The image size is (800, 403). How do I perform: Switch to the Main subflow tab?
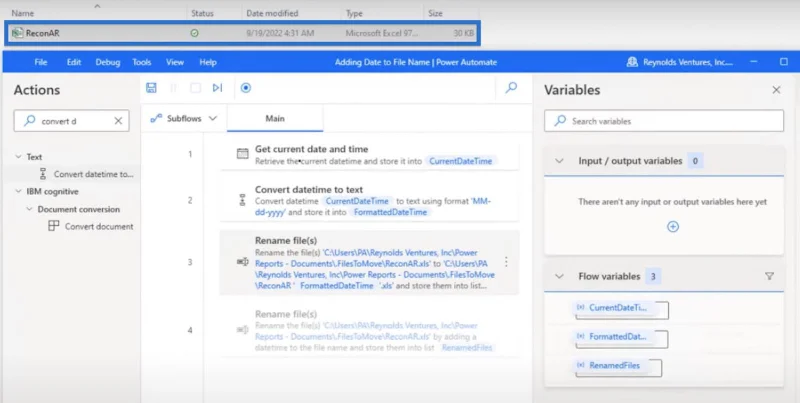click(275, 118)
